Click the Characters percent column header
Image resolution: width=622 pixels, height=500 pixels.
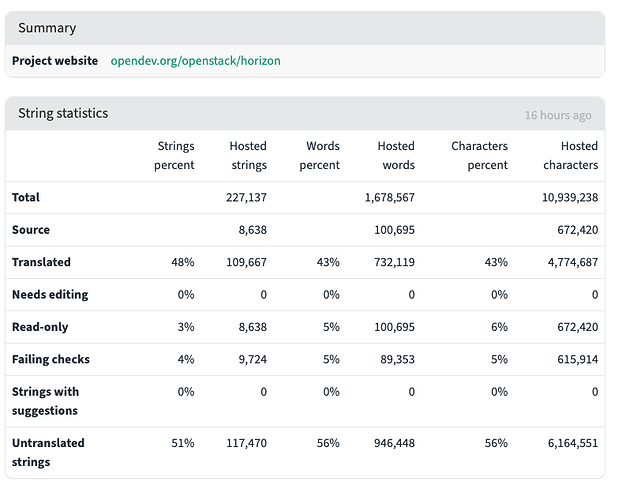(479, 156)
